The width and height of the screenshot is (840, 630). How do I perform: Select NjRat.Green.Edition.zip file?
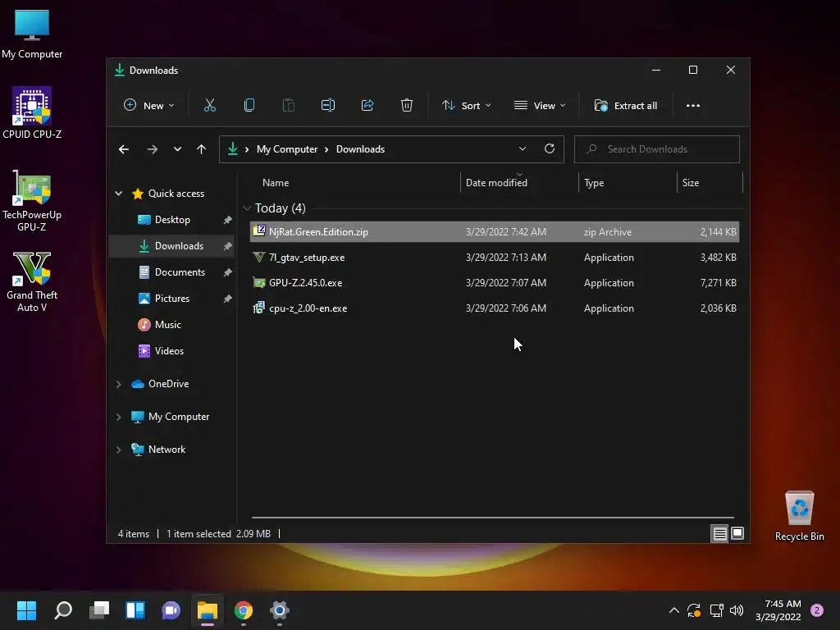(495, 232)
